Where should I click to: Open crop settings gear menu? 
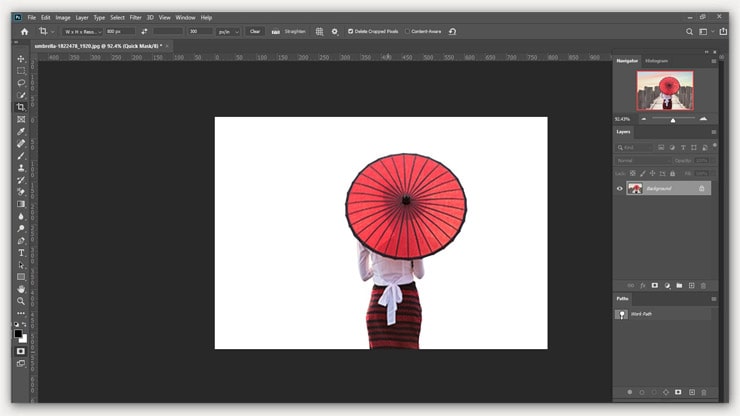point(335,31)
